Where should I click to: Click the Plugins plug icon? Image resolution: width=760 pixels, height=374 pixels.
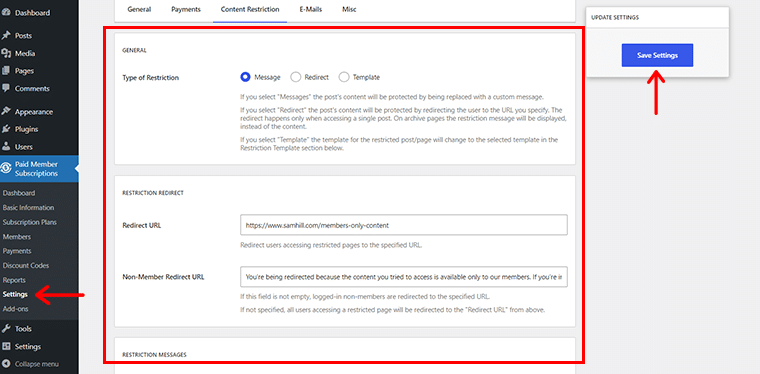(x=5, y=129)
